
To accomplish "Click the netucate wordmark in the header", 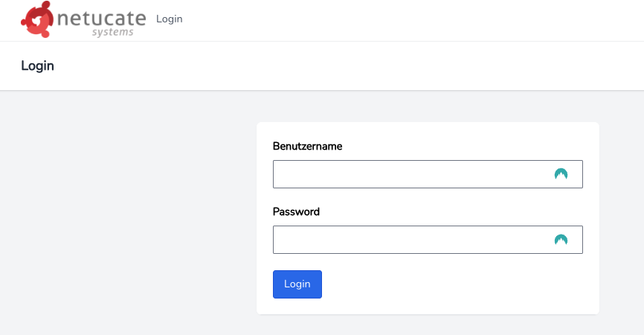I will coord(101,18).
